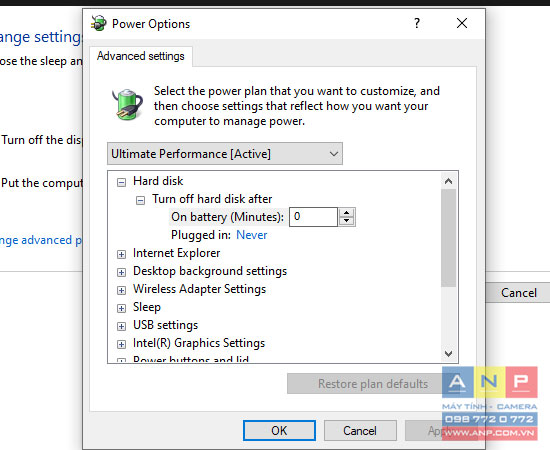Click the Power Options battery title icon
Screen dimensions: 550x450
tap(99, 23)
